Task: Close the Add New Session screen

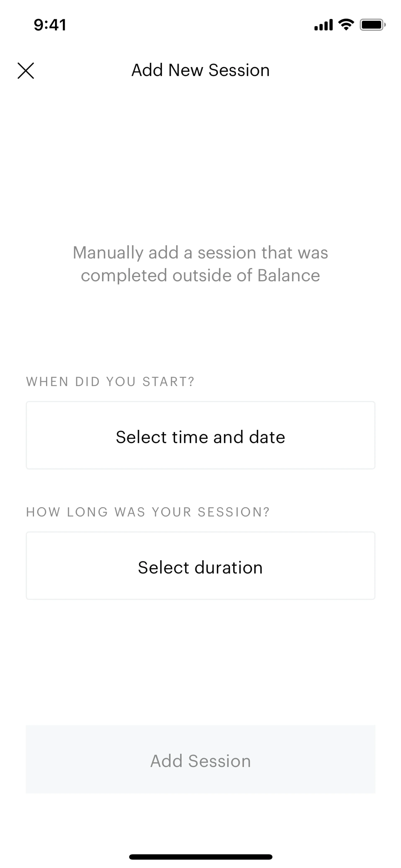Action: click(x=26, y=71)
